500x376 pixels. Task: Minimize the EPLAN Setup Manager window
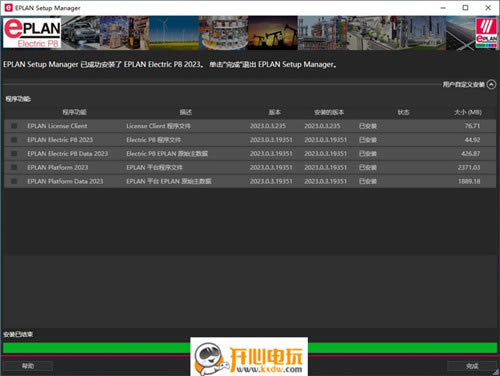(x=443, y=8)
